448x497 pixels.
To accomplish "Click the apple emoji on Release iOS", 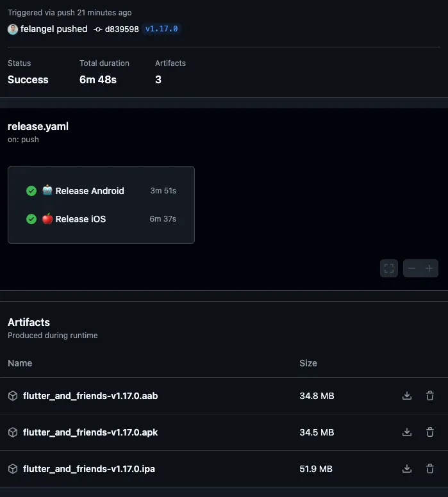I will pyautogui.click(x=47, y=218).
